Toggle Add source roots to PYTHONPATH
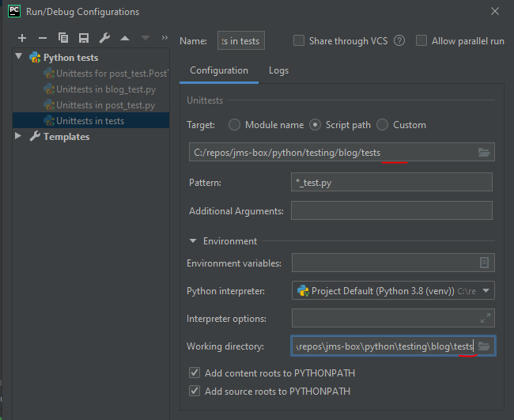514x420 pixels. pyautogui.click(x=195, y=391)
